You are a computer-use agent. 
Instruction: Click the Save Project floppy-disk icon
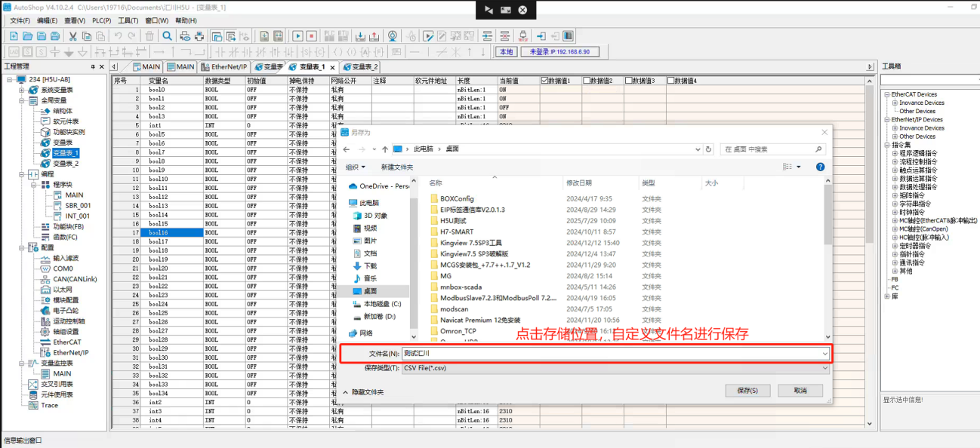point(41,36)
